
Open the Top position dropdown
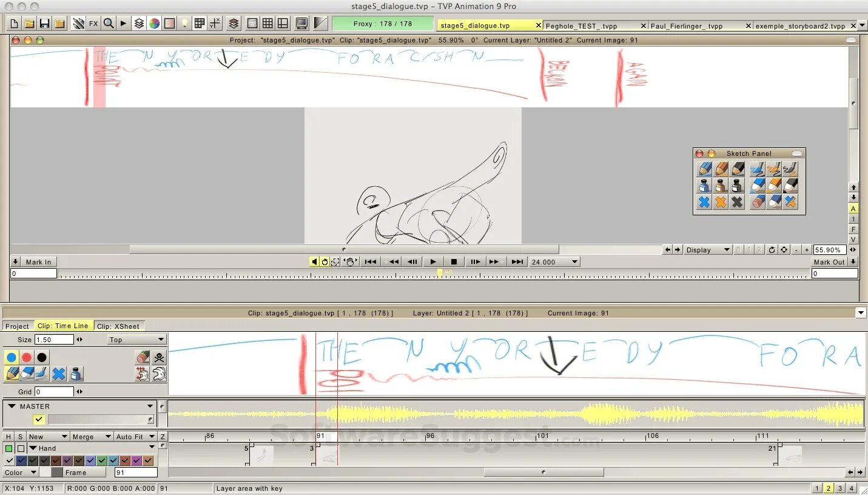(136, 340)
